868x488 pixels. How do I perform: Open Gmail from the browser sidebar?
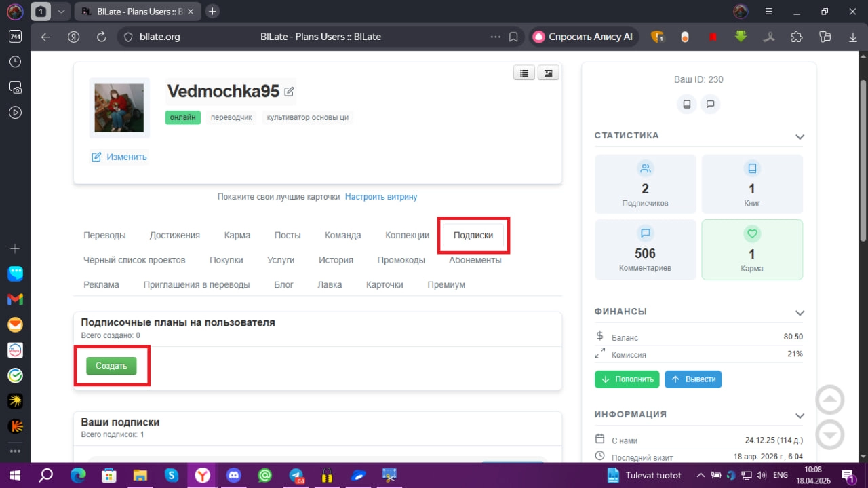[15, 299]
